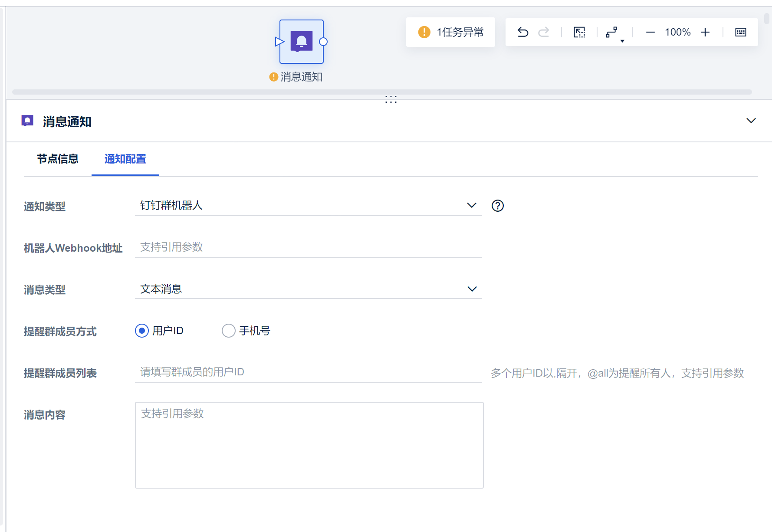
Task: Switch to the 节点信息 tab
Action: tap(57, 159)
